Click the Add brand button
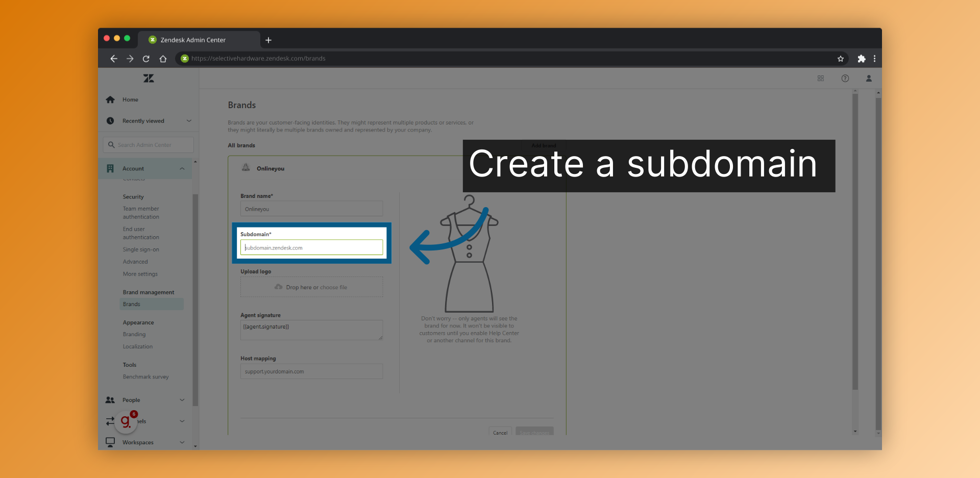980x478 pixels. 544,145
